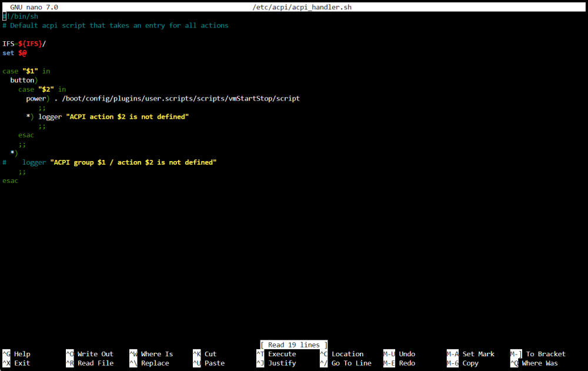Choose the ^U Paste shortcut
Image resolution: width=588 pixels, height=371 pixels.
click(209, 363)
